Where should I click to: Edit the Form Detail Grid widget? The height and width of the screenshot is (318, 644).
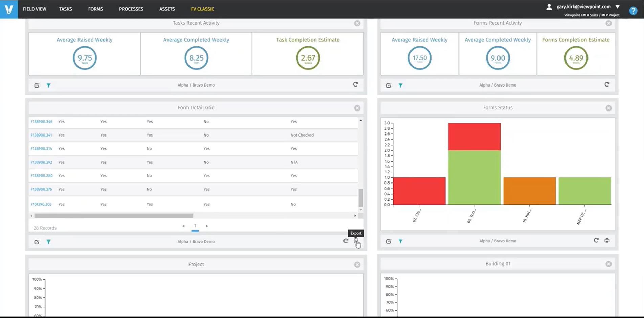(x=37, y=242)
